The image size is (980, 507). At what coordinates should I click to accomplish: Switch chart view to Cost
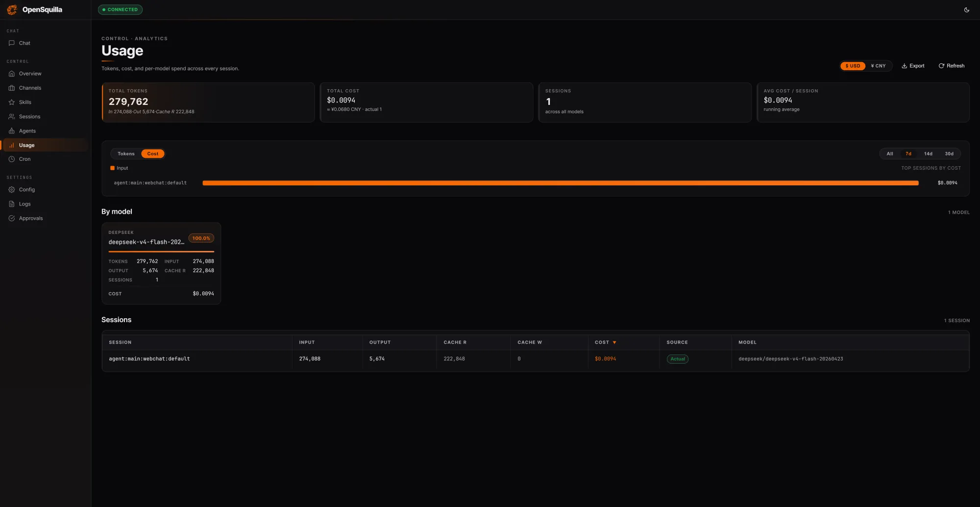[x=153, y=153]
